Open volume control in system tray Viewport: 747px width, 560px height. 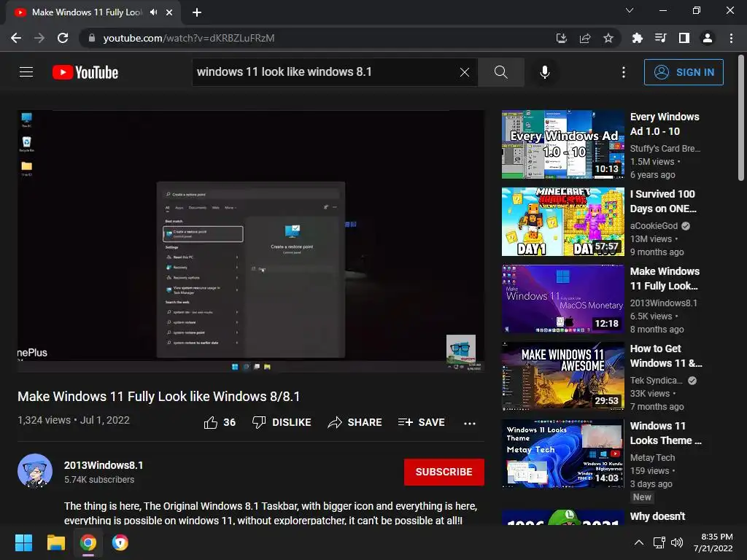click(676, 542)
